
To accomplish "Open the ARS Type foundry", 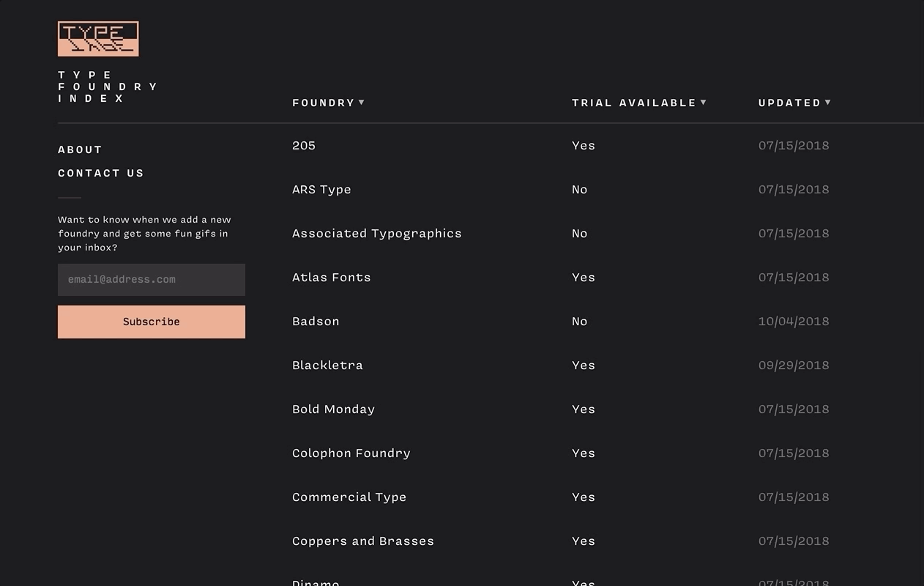I will click(321, 190).
